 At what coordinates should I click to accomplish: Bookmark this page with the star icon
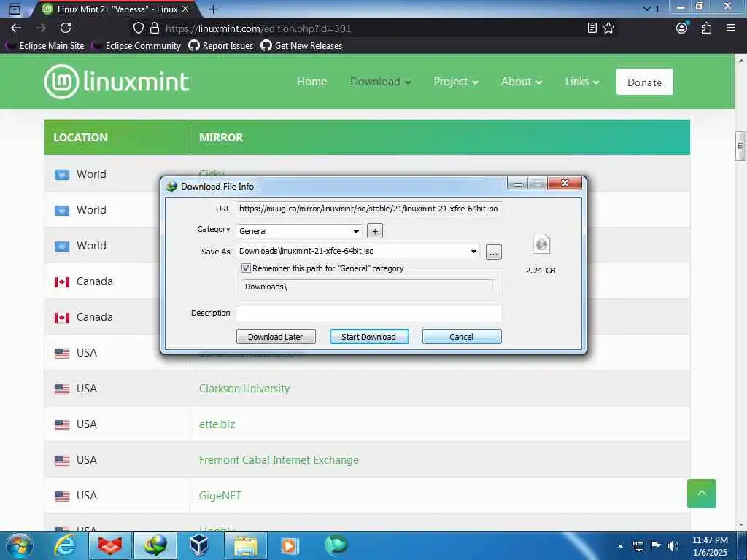coord(608,28)
